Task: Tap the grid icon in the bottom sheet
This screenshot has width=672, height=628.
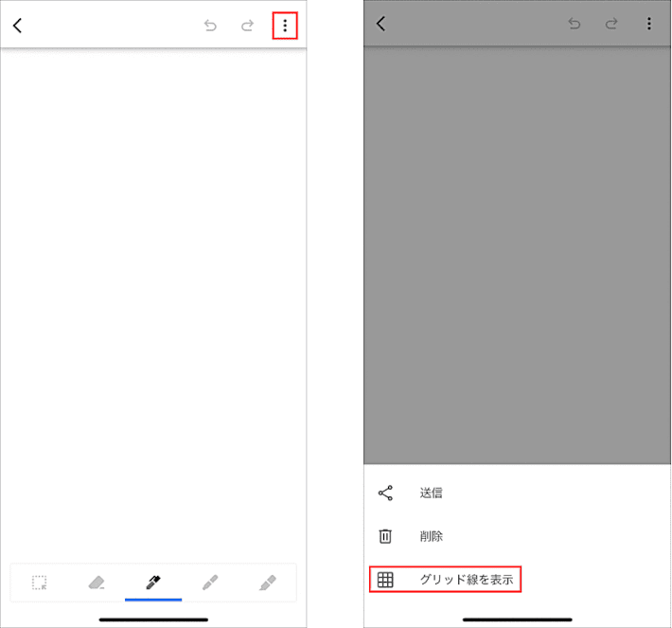Action: pos(385,580)
